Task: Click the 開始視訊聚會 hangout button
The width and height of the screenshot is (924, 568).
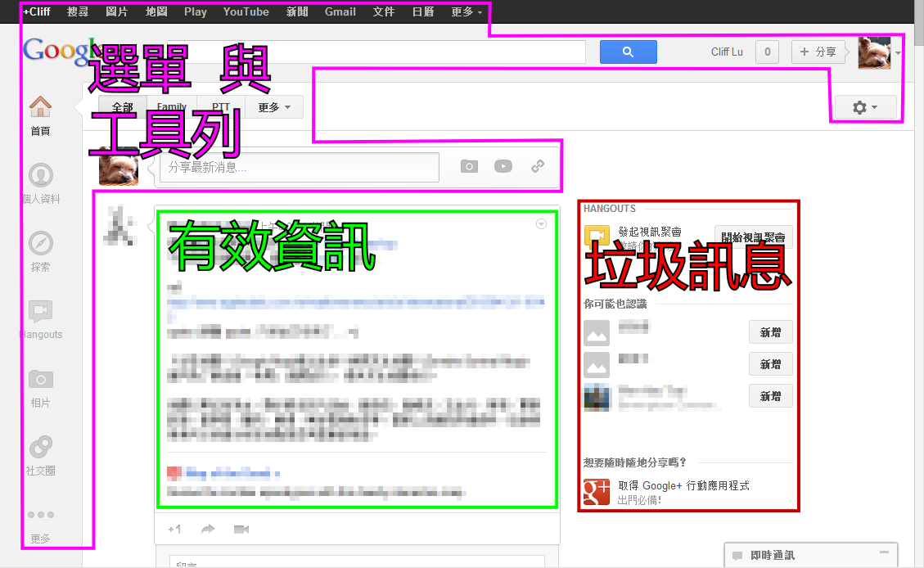Action: point(753,237)
